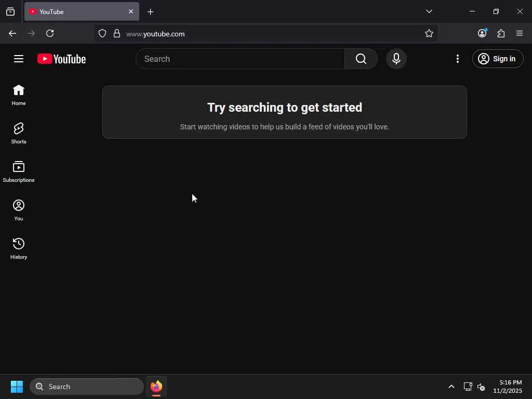Screen dimensions: 532x399
Task: Search with your voice microphone
Action: (x=396, y=59)
